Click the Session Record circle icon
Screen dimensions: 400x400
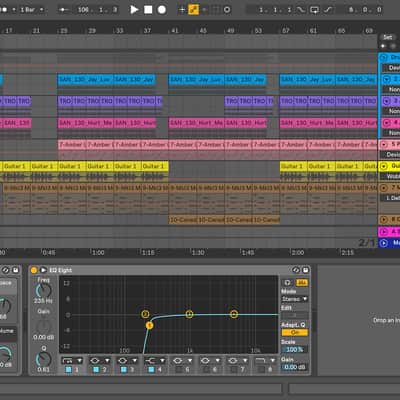coord(227,10)
